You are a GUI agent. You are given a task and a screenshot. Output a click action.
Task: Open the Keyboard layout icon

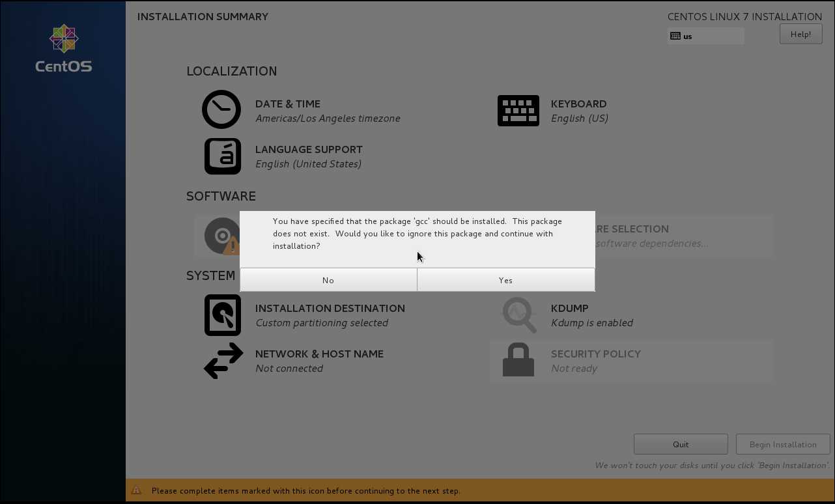518,111
